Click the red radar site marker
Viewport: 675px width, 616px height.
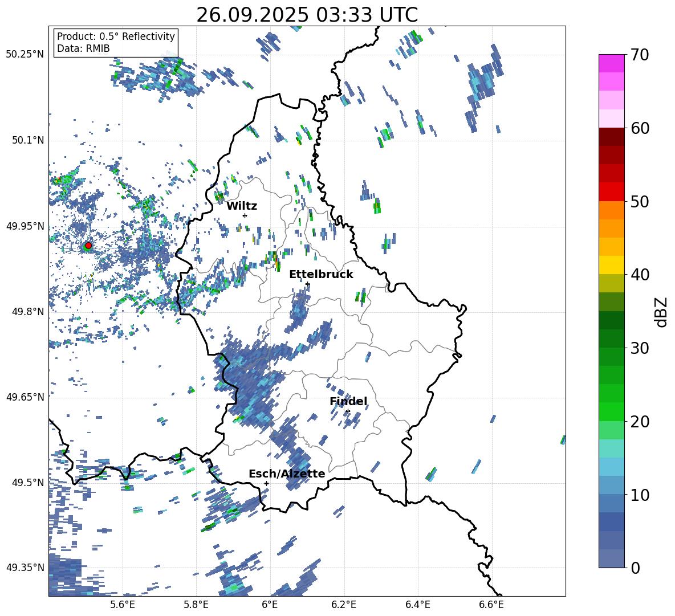(88, 246)
